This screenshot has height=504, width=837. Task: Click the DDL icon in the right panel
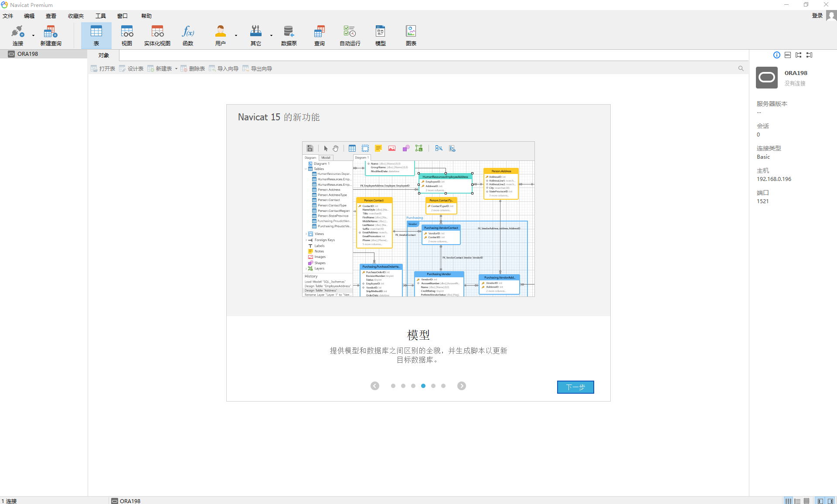tap(788, 55)
